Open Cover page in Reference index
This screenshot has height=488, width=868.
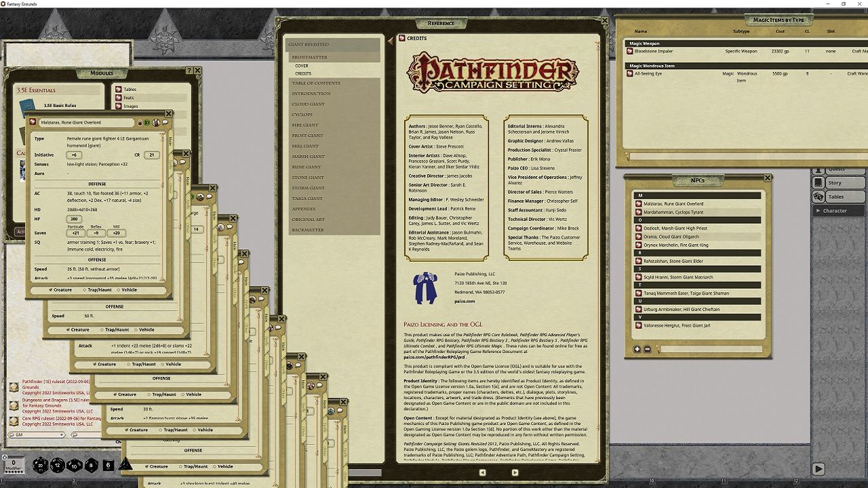tap(302, 66)
